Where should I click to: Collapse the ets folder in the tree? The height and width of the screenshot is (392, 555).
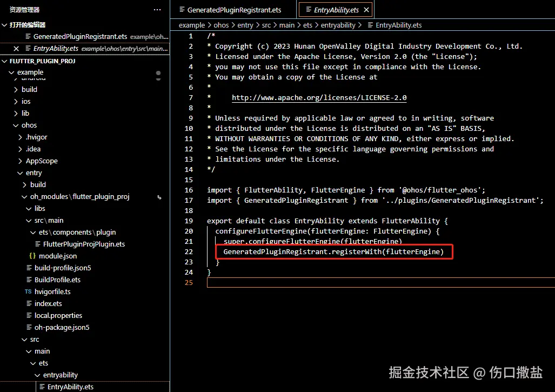[x=33, y=363]
